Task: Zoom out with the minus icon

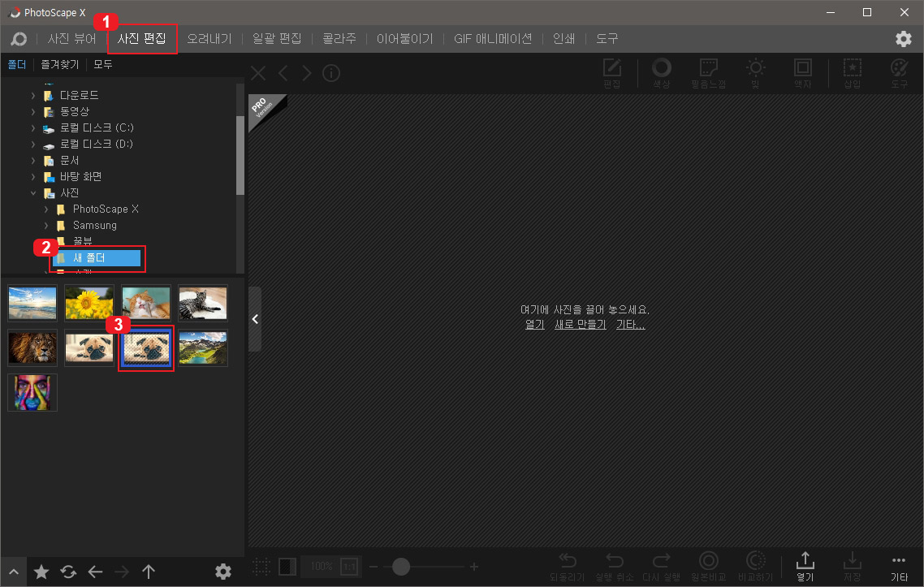Action: (x=373, y=567)
